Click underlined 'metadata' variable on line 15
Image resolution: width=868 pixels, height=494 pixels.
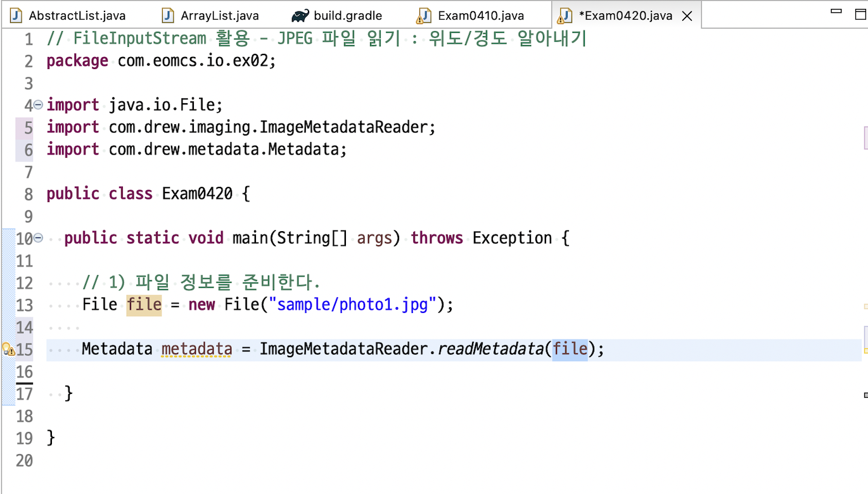(x=197, y=349)
